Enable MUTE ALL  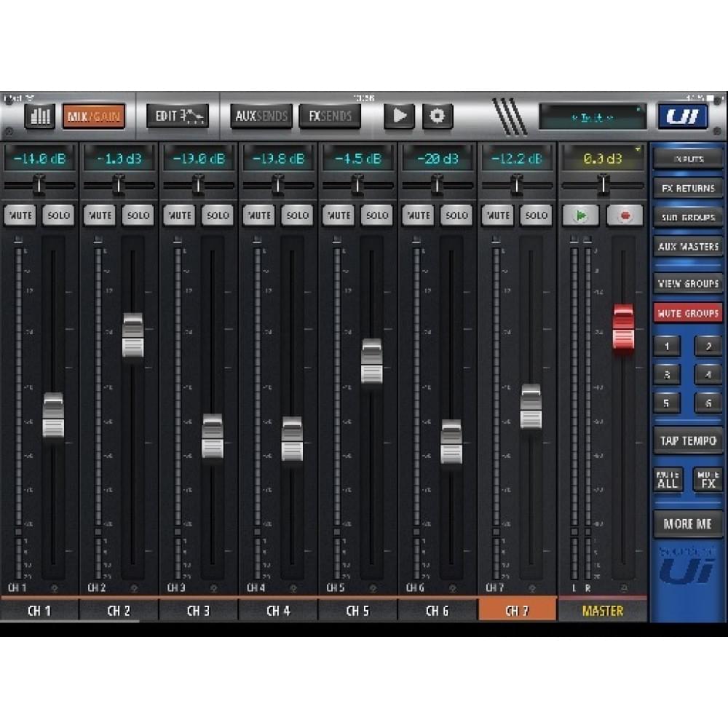point(668,480)
